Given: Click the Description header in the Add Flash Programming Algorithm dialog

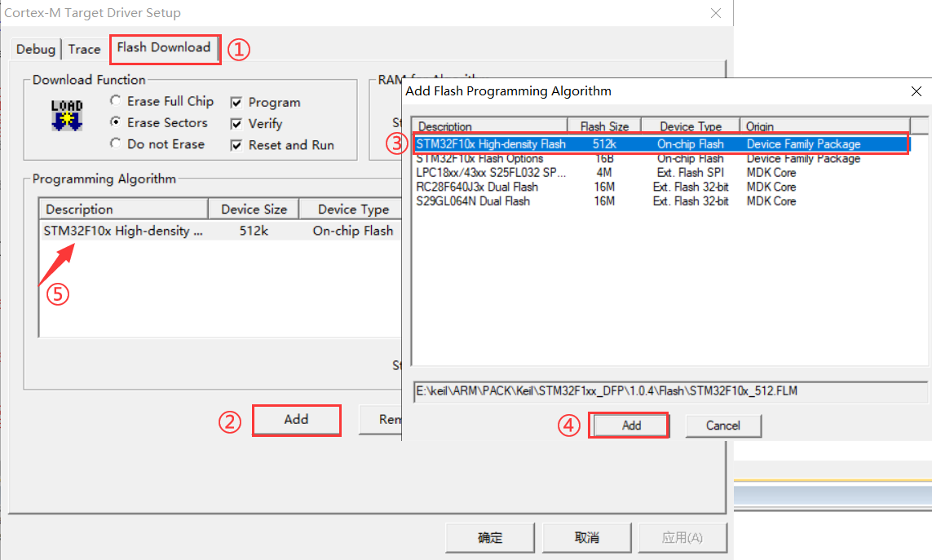Looking at the screenshot, I should [490, 126].
